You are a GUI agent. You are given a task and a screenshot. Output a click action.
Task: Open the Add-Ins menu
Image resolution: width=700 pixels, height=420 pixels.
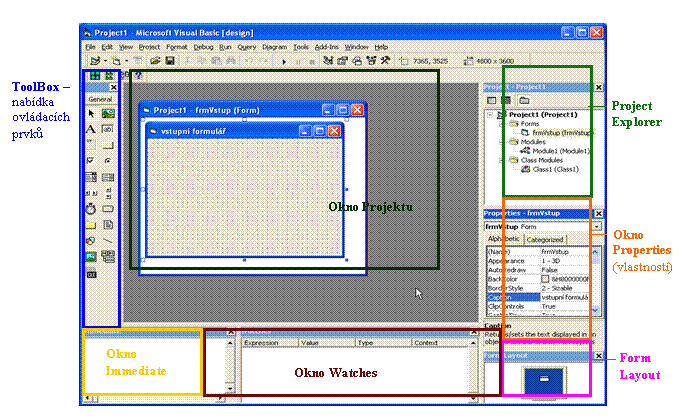click(327, 47)
